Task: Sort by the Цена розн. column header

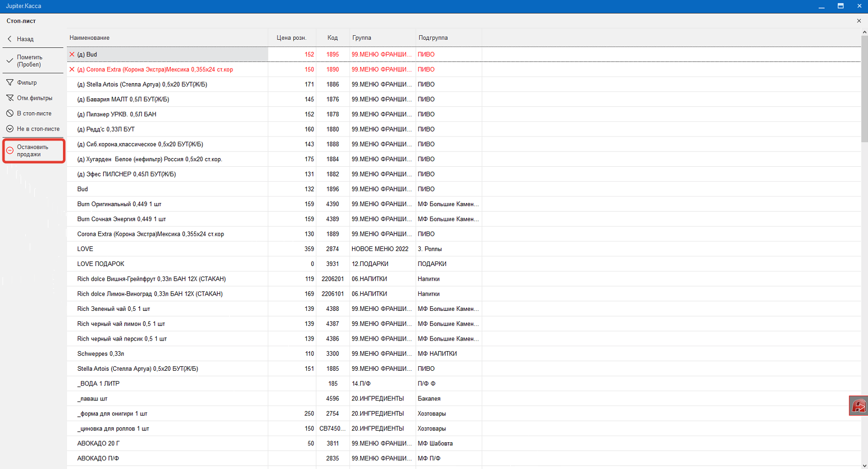Action: (292, 38)
